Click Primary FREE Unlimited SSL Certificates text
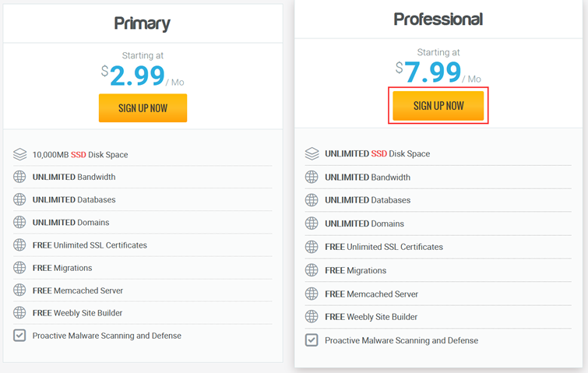Image resolution: width=588 pixels, height=373 pixels. click(90, 245)
